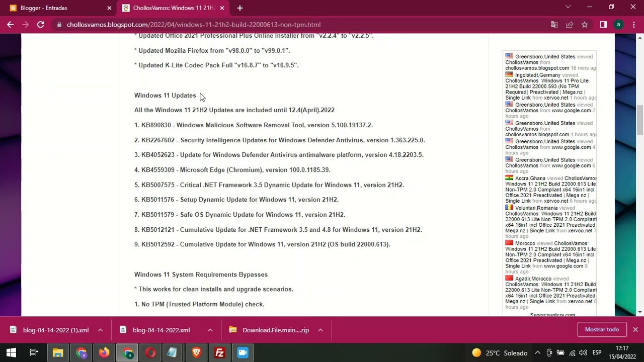Click 'Updated Mozilla Firefox' line
Viewport: 644px width, 362px height.
click(x=212, y=51)
